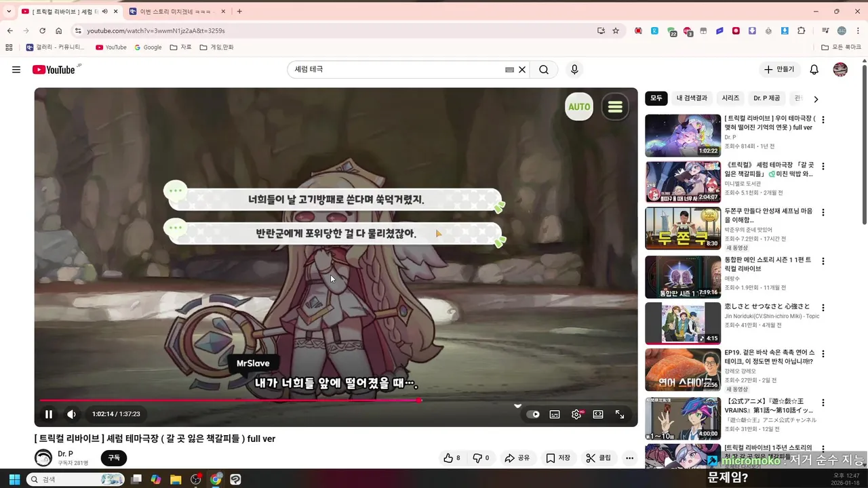Screen dimensions: 868x488
Task: Open the 자료 bookmark folder
Action: pos(181,47)
